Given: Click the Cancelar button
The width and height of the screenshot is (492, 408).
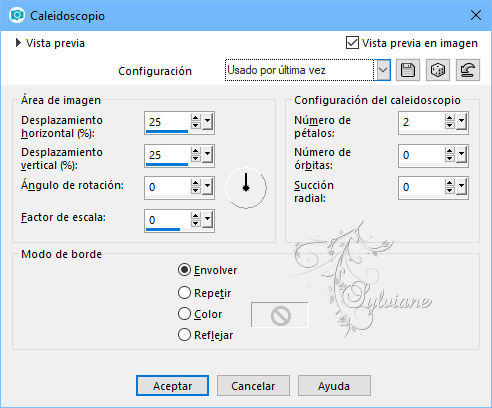Looking at the screenshot, I should pyautogui.click(x=253, y=386).
